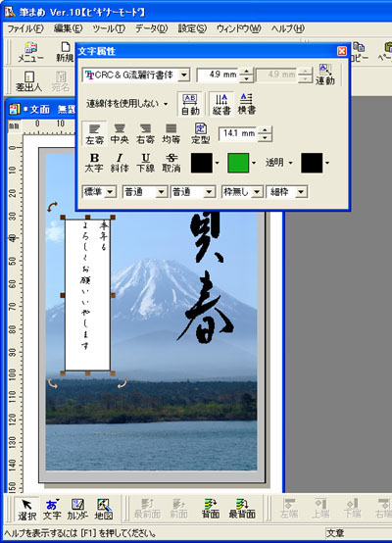Open the カレンダー calendar tool
The height and width of the screenshot is (543, 392).
(x=77, y=509)
